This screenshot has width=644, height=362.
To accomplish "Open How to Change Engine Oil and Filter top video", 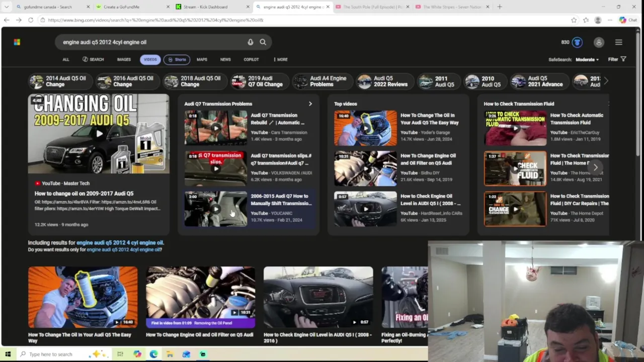I will tap(428, 159).
